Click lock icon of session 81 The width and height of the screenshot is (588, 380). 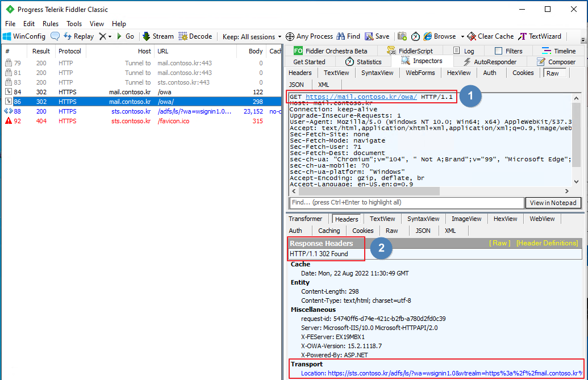pyautogui.click(x=9, y=73)
